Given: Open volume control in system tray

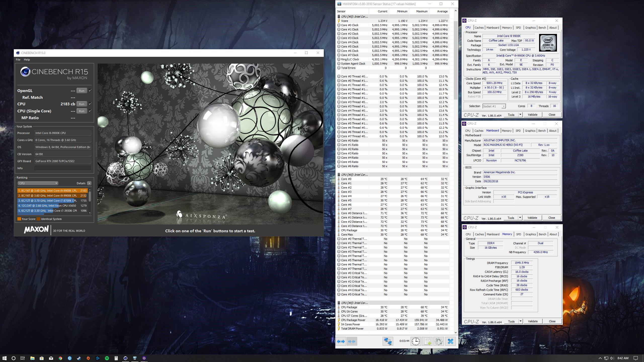Looking at the screenshot, I should [x=613, y=358].
